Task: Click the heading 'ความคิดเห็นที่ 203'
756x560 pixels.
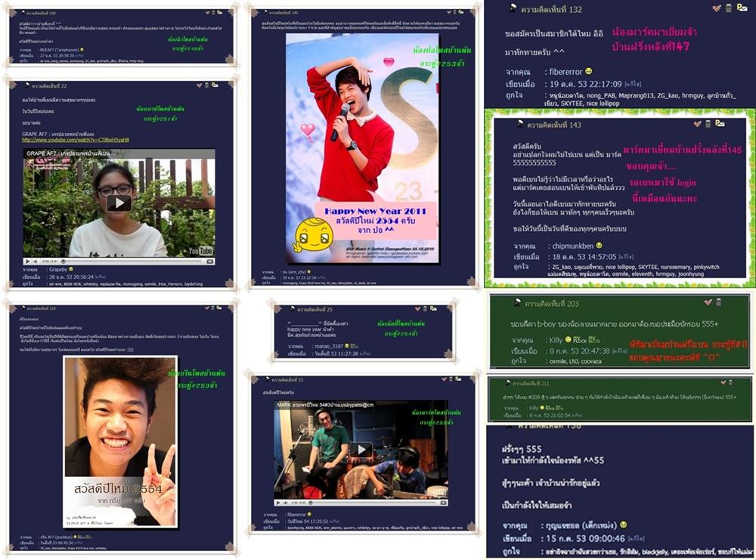Action: 552,304
